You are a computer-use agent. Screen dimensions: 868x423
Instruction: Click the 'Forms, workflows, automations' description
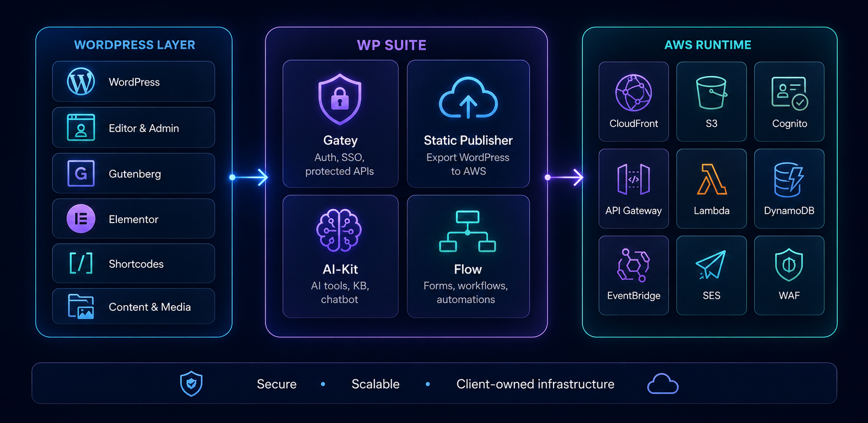(x=466, y=292)
